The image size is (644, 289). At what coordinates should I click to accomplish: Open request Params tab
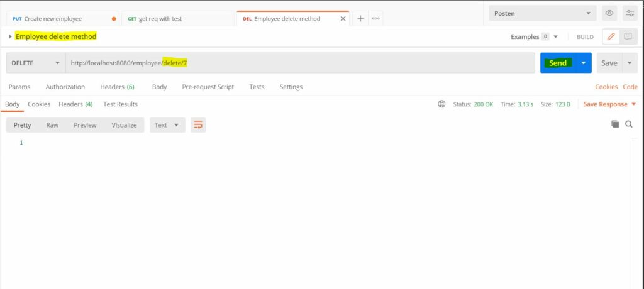(x=19, y=87)
